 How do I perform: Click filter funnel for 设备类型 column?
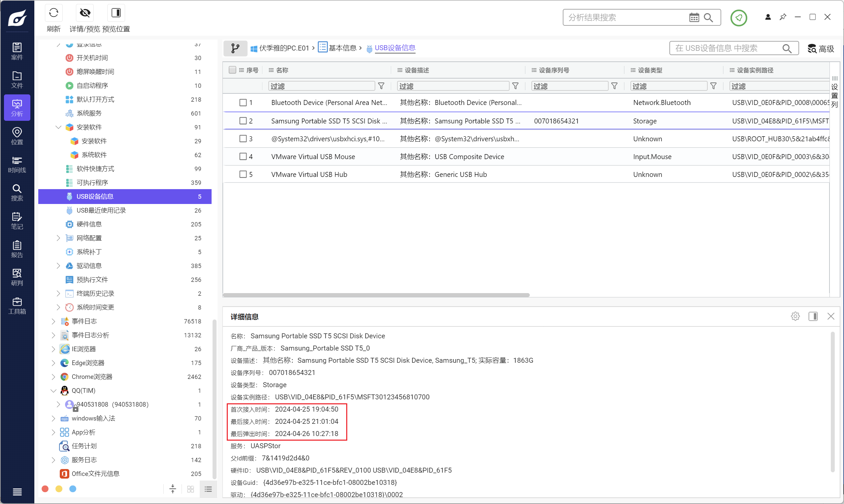(713, 86)
